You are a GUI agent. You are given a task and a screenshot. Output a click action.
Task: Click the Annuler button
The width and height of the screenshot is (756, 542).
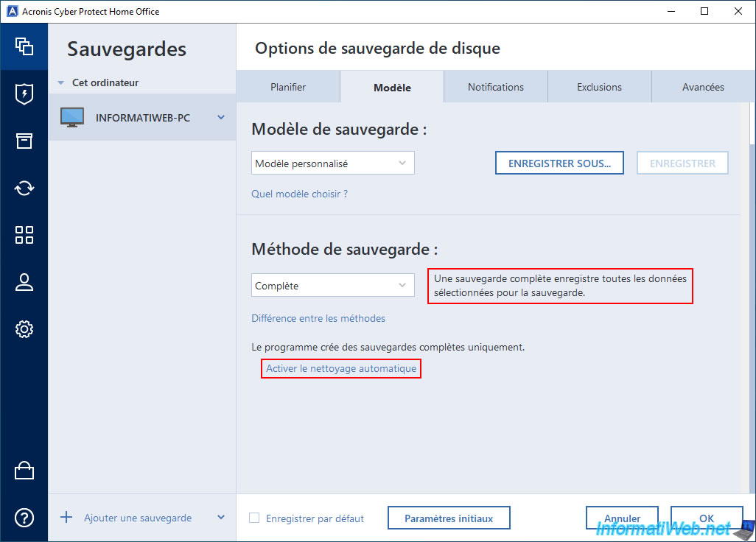tap(622, 518)
